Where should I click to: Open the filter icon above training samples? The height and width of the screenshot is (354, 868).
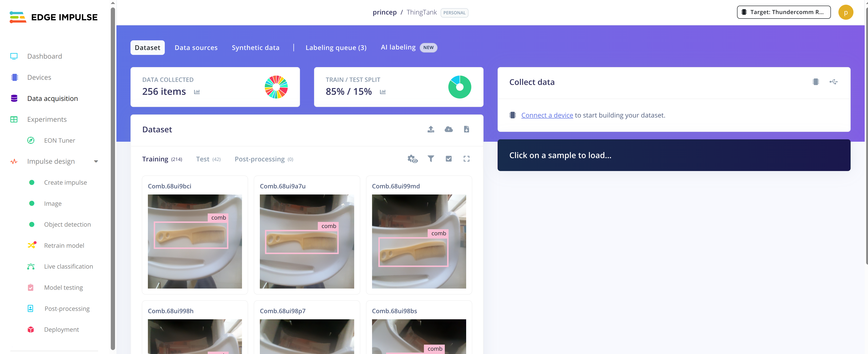[x=431, y=159]
